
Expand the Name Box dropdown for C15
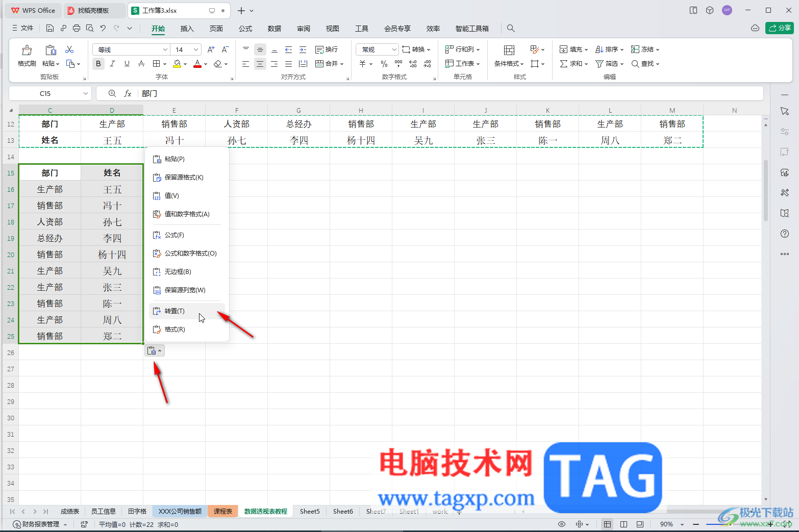[85, 93]
